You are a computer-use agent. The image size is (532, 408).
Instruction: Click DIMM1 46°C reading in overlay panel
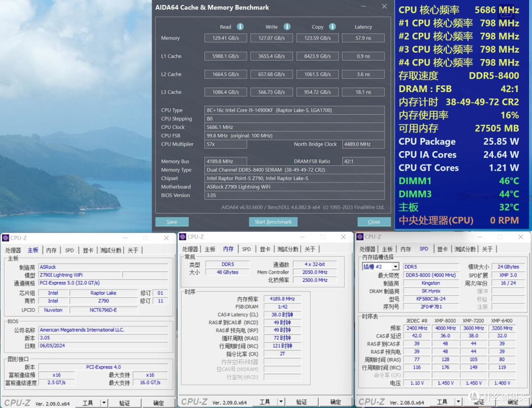tap(459, 181)
